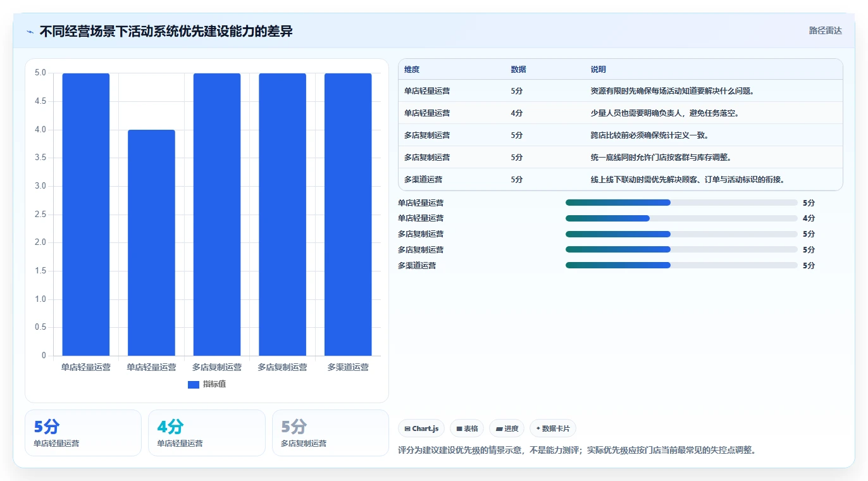Screen dimensions: 868x481
Task: Click the 数据 table column header
Action: 518,70
